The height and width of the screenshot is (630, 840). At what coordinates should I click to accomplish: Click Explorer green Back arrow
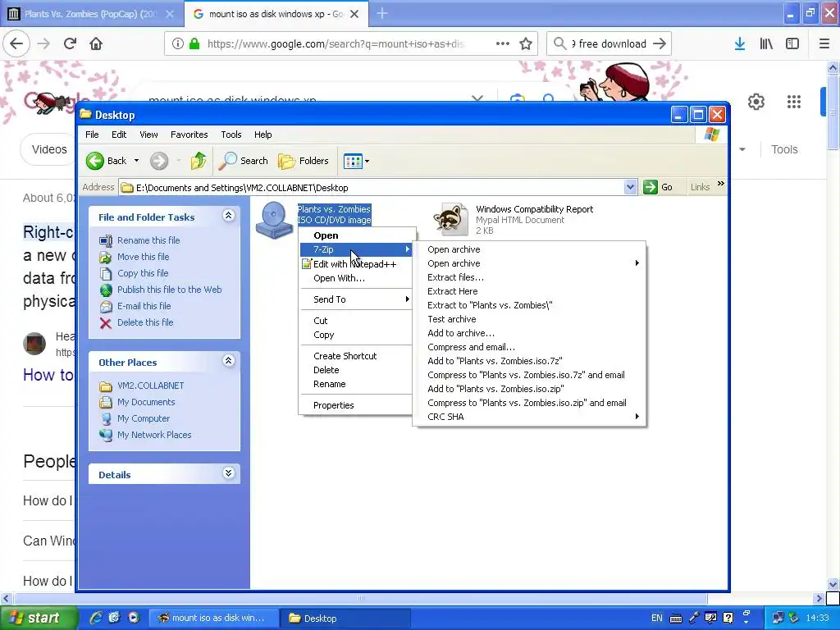tap(95, 161)
